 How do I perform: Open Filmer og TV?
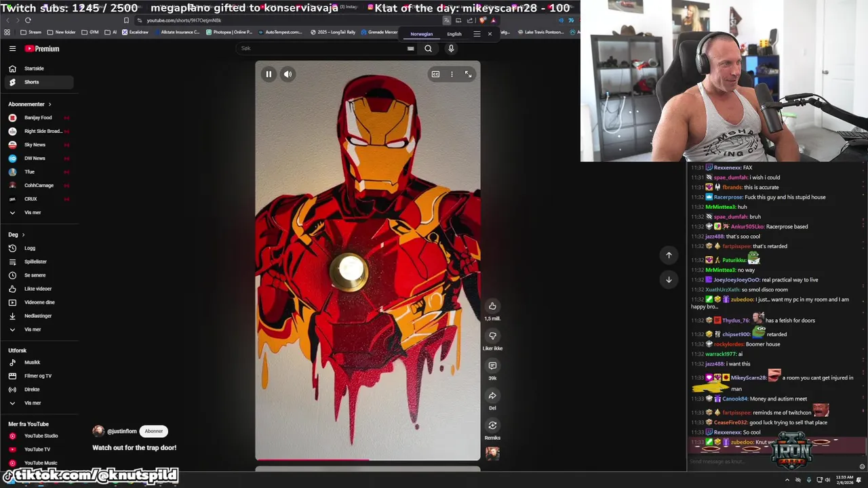coord(38,376)
